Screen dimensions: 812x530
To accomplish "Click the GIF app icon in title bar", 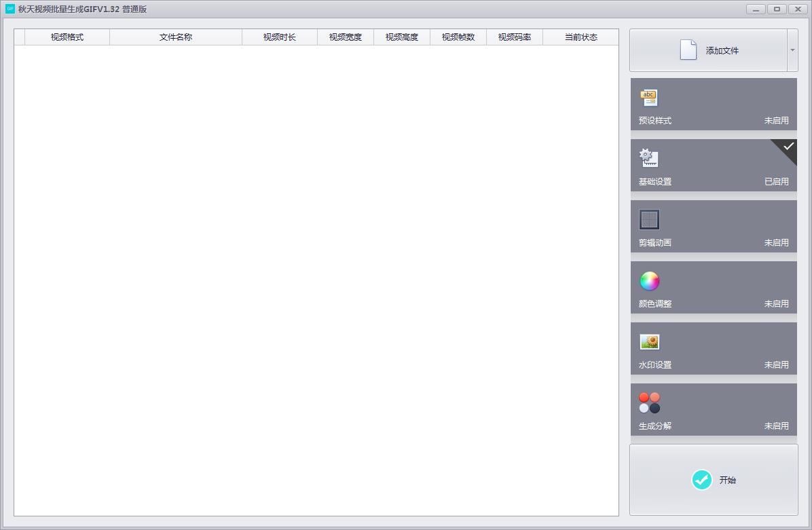I will tap(10, 9).
